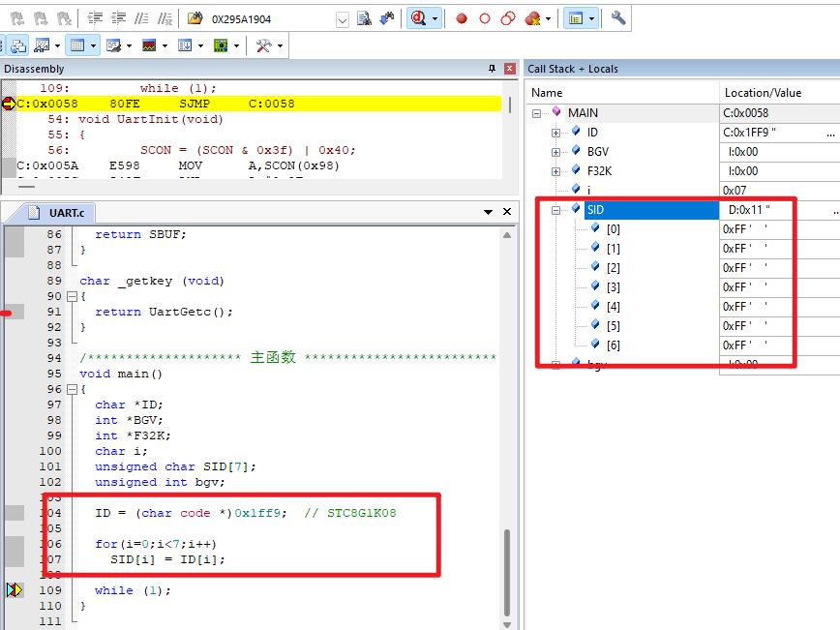Start an incremental find
The image size is (840, 630).
click(387, 18)
